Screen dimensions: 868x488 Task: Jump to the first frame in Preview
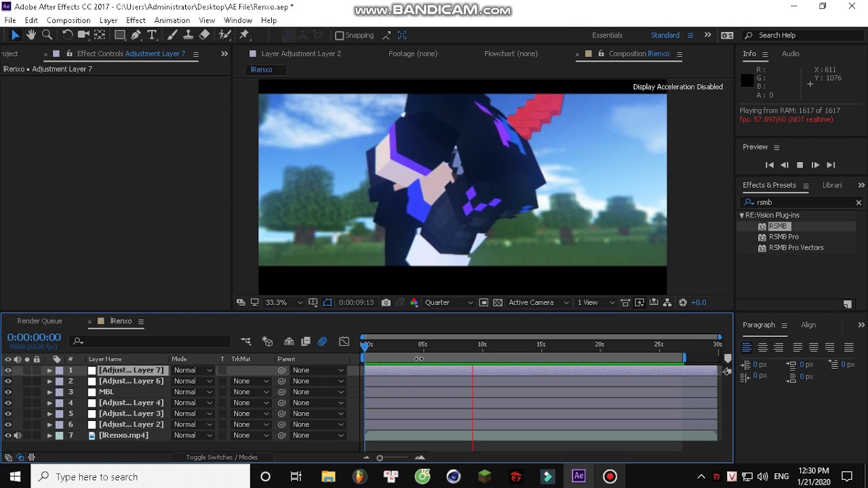pos(769,165)
